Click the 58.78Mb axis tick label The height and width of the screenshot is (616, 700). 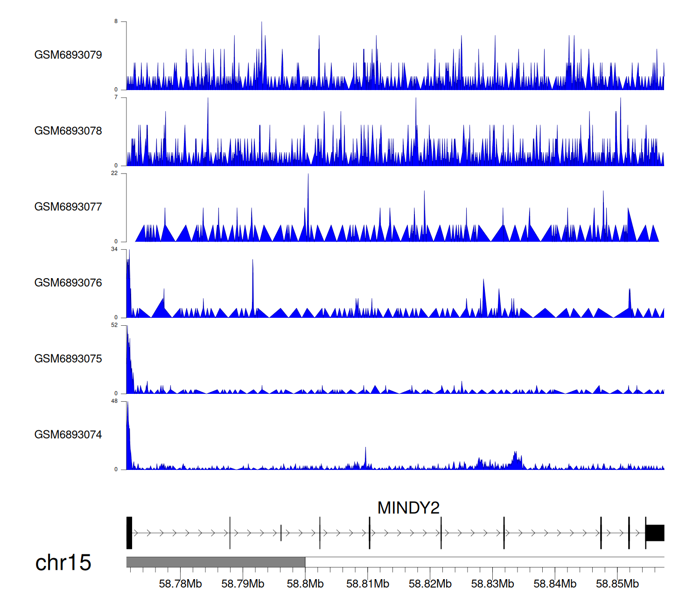tap(180, 584)
